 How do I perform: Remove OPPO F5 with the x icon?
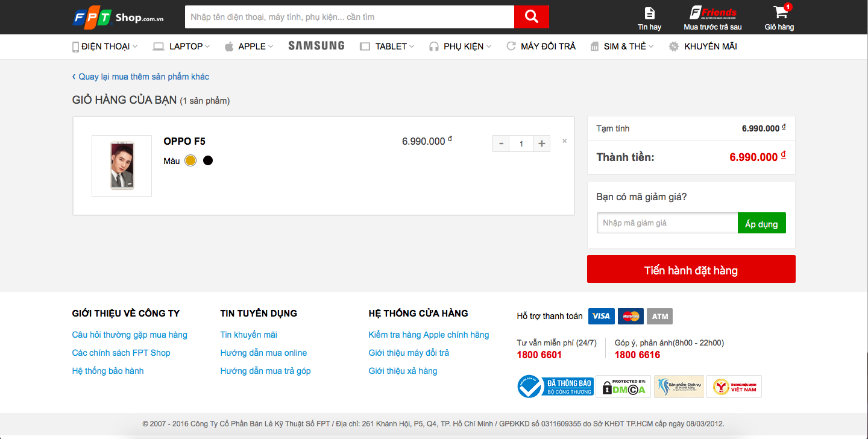[x=565, y=141]
